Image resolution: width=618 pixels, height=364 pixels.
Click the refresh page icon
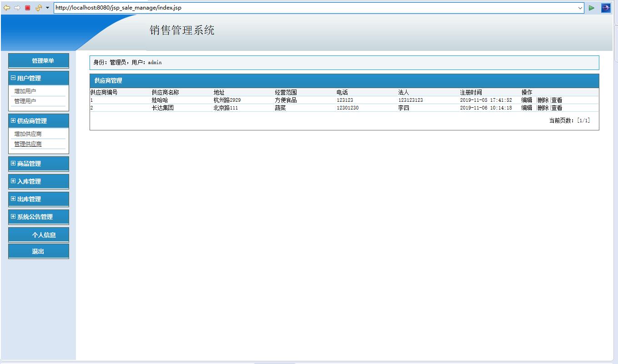tap(38, 7)
